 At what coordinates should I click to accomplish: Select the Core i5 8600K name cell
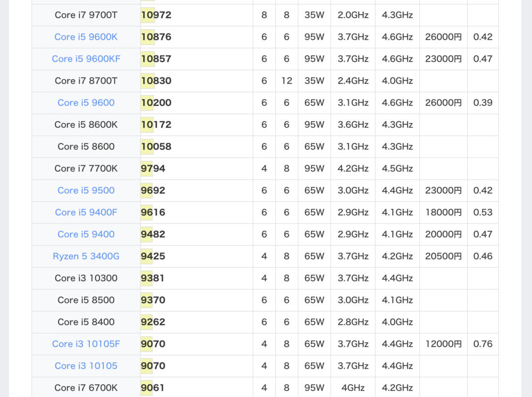click(86, 125)
